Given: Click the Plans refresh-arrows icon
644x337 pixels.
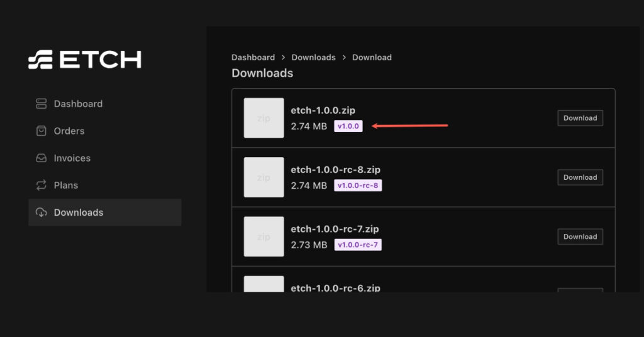Looking at the screenshot, I should pos(42,185).
